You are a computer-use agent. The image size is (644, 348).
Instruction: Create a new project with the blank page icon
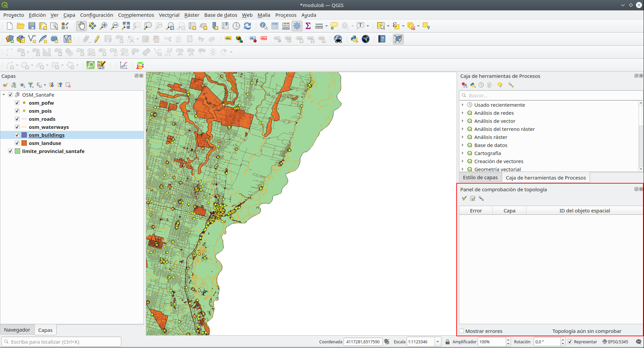coord(10,26)
